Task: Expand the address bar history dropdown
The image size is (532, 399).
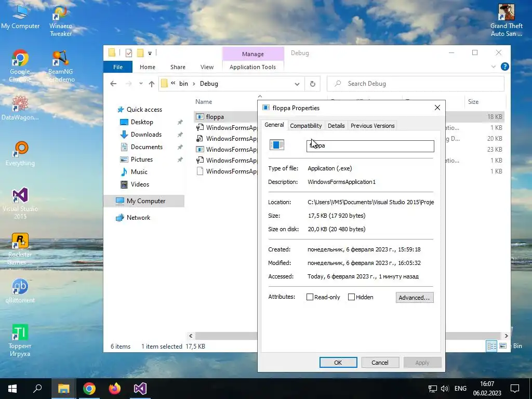Action: click(297, 84)
